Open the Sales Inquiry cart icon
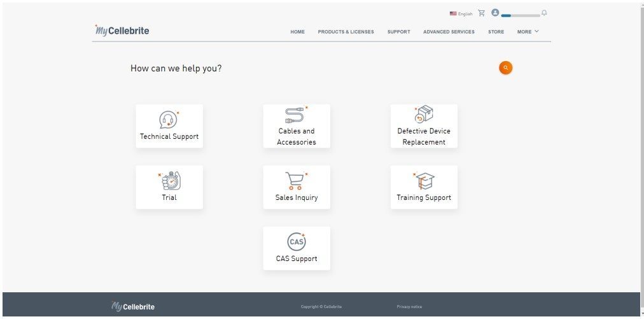 point(296,181)
